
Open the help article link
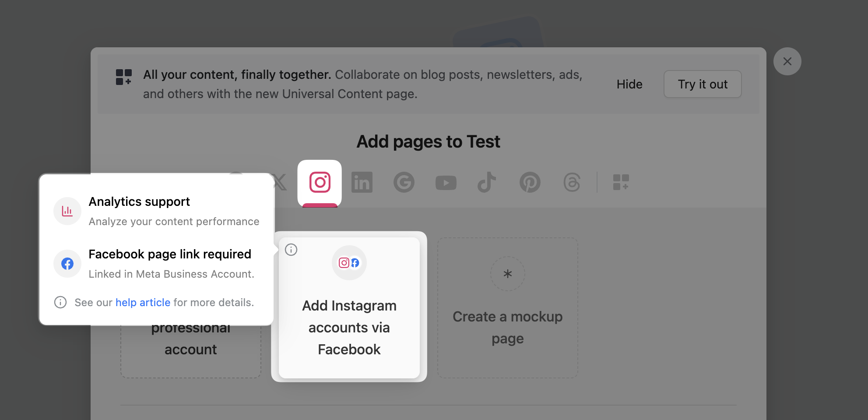point(143,303)
